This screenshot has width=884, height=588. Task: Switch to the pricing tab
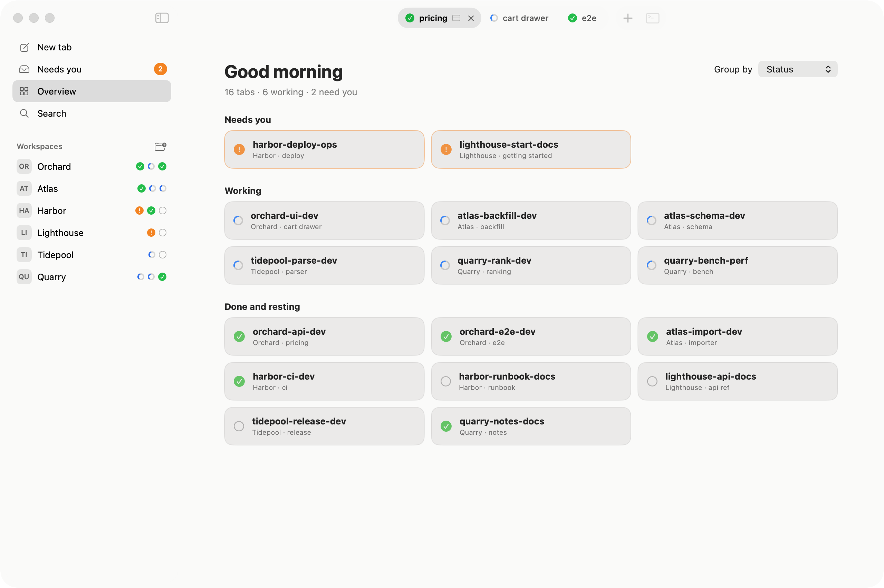click(x=439, y=18)
